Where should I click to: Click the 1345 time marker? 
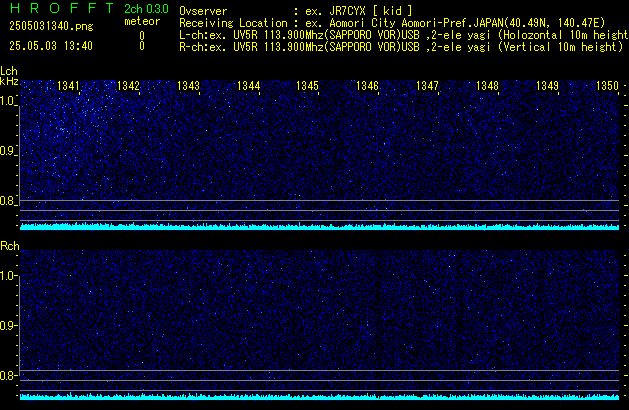[x=307, y=85]
